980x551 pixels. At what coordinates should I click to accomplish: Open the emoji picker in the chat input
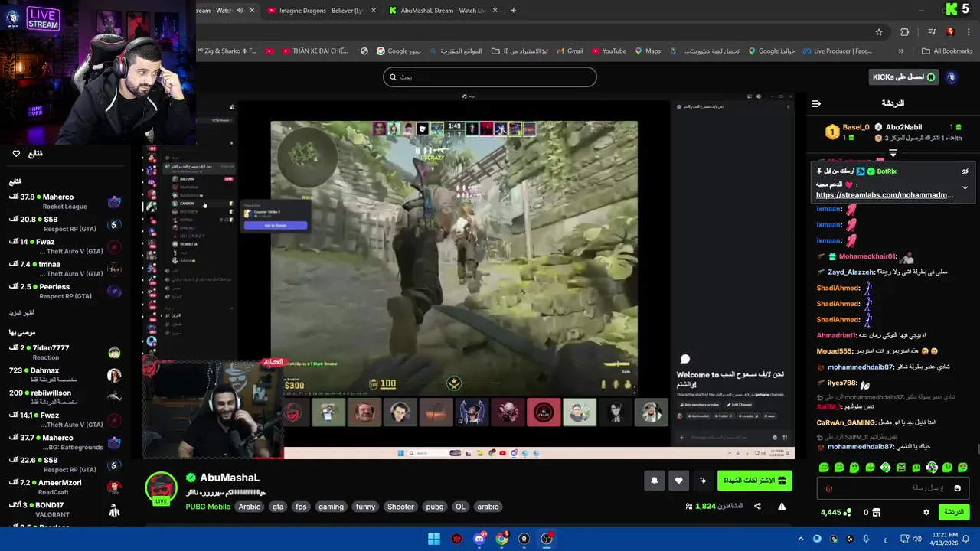[x=957, y=488]
